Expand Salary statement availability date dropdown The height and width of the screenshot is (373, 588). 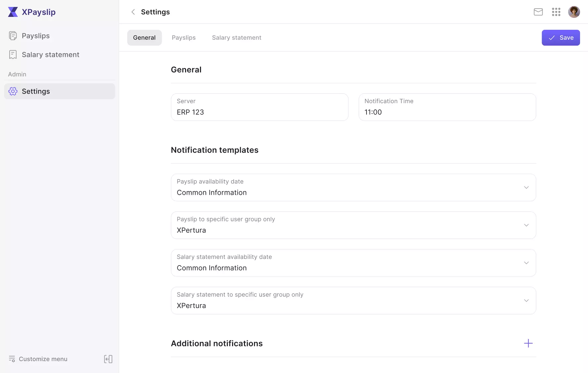(353, 263)
